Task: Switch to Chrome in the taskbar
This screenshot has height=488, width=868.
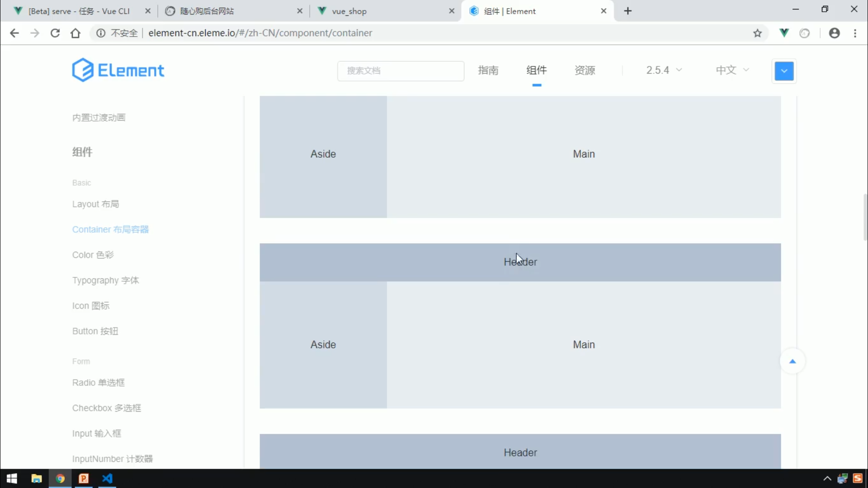Action: tap(60, 479)
